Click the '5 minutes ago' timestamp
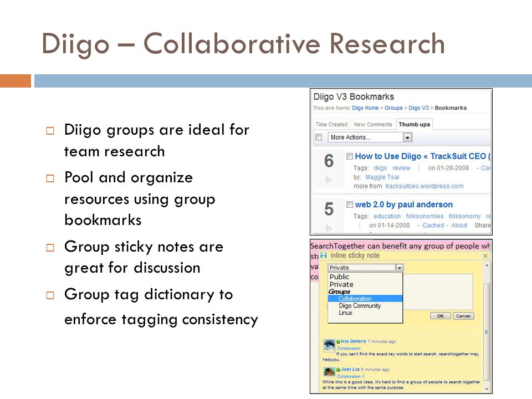The width and height of the screenshot is (532, 399). (375, 370)
